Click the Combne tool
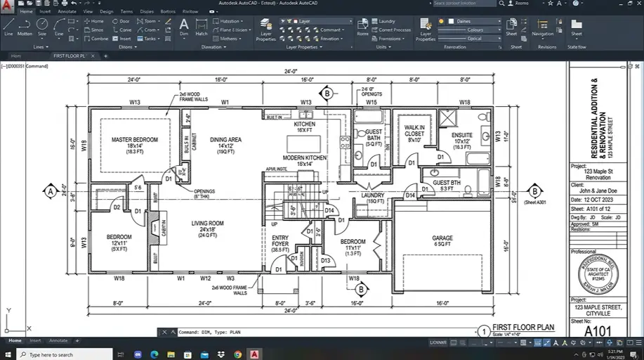This screenshot has height=360, width=644. coord(96,39)
